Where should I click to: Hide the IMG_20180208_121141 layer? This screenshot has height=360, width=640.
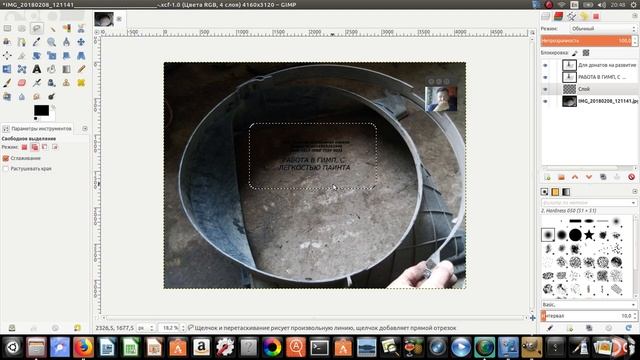pos(545,101)
